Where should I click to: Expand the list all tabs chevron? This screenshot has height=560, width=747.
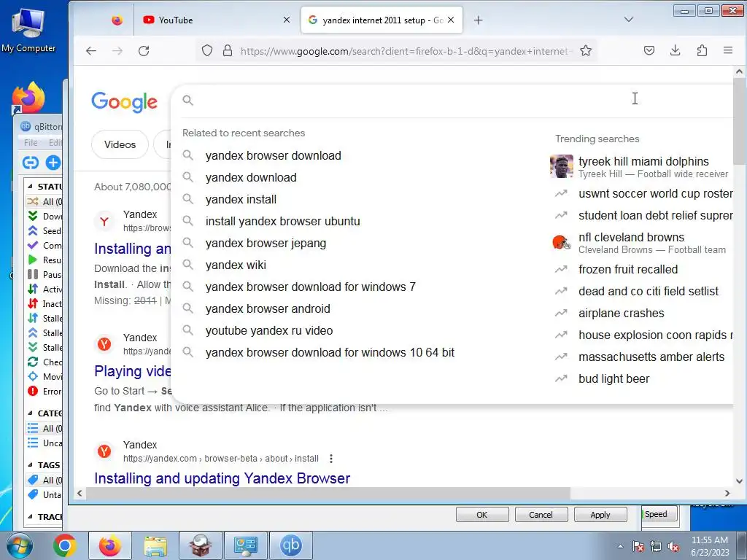point(629,20)
